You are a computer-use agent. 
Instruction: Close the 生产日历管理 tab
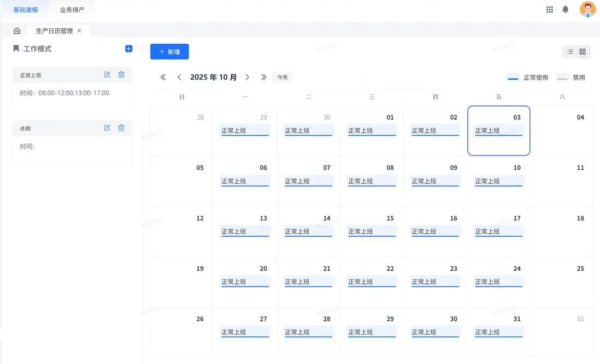tap(79, 31)
